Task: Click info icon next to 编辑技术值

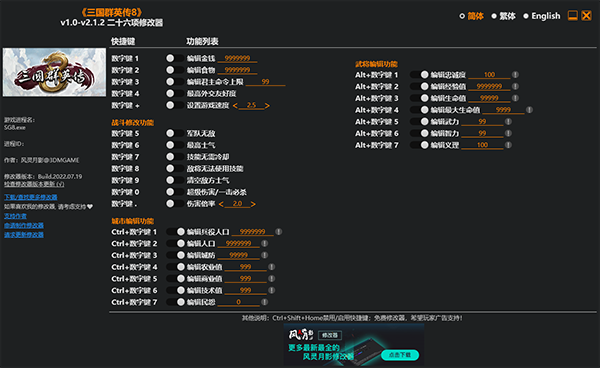Action: [x=271, y=290]
